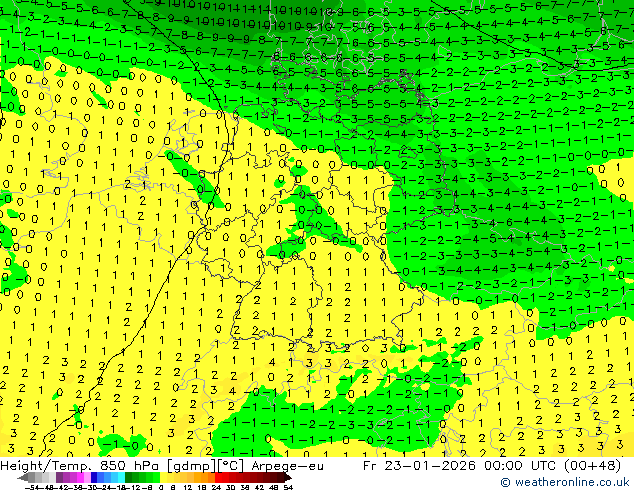This screenshot has width=634, height=490.
Task: Click the bright yellow legend swatch at 0
Action: (163, 477)
